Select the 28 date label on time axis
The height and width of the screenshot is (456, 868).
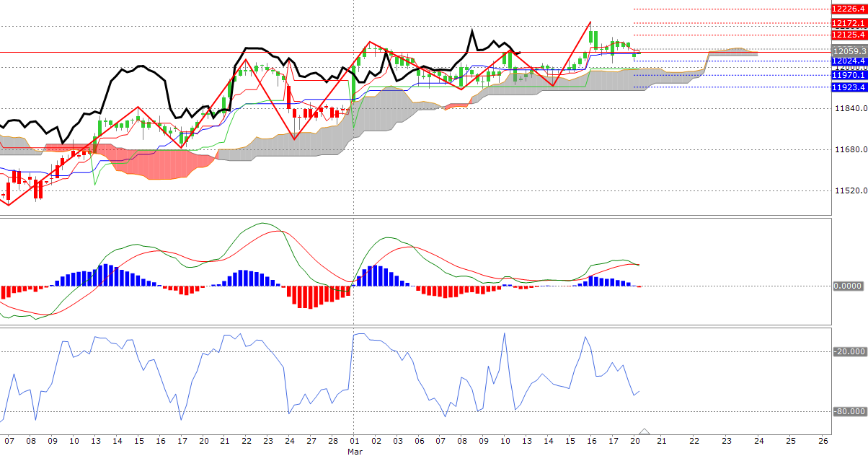(333, 440)
